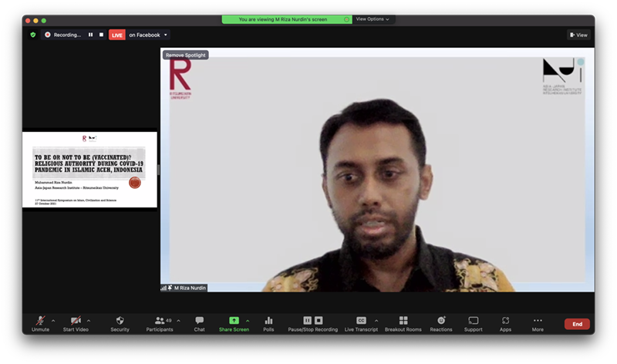
Task: Click the shared slide thumbnail
Action: tap(89, 170)
